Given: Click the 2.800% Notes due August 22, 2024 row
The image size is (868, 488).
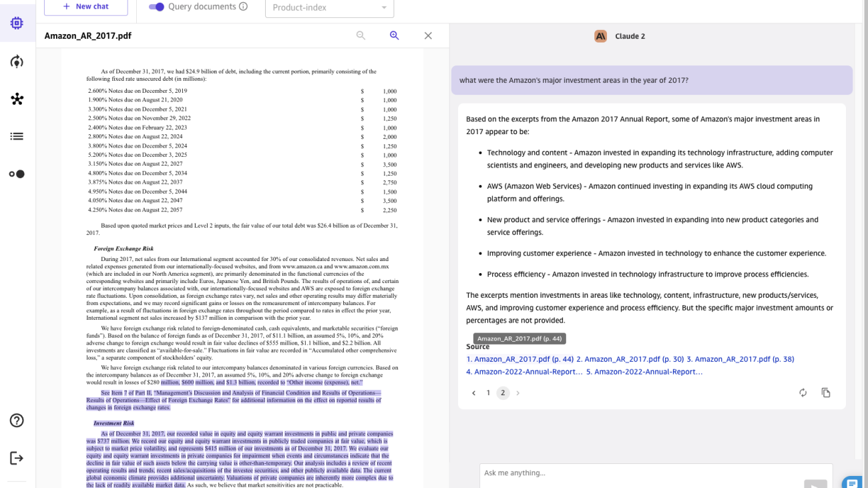Looking at the screenshot, I should click(242, 137).
